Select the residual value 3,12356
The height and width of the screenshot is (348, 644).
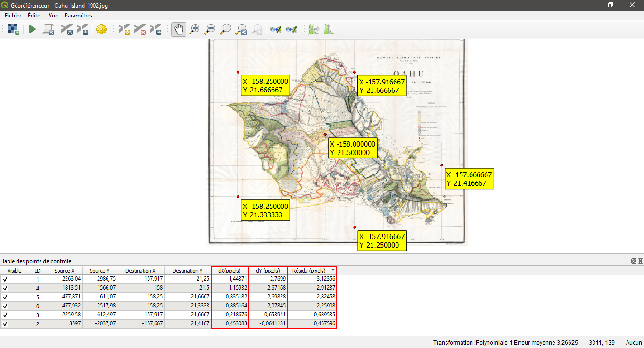point(312,279)
